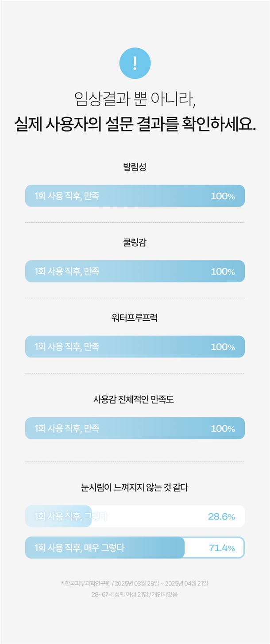
Task: Click the '한국피부과학연구원' footnote line
Action: (x=135, y=583)
